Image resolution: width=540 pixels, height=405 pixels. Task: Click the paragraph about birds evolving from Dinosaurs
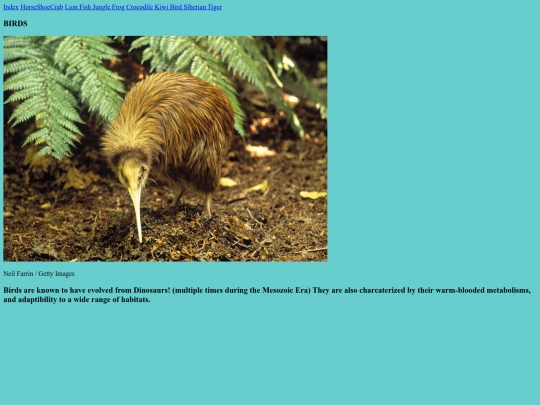(267, 295)
